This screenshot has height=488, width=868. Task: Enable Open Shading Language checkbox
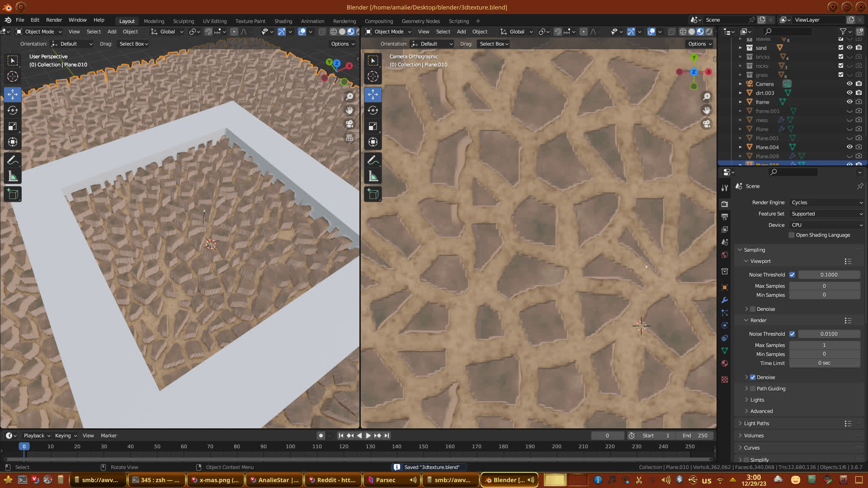point(792,235)
